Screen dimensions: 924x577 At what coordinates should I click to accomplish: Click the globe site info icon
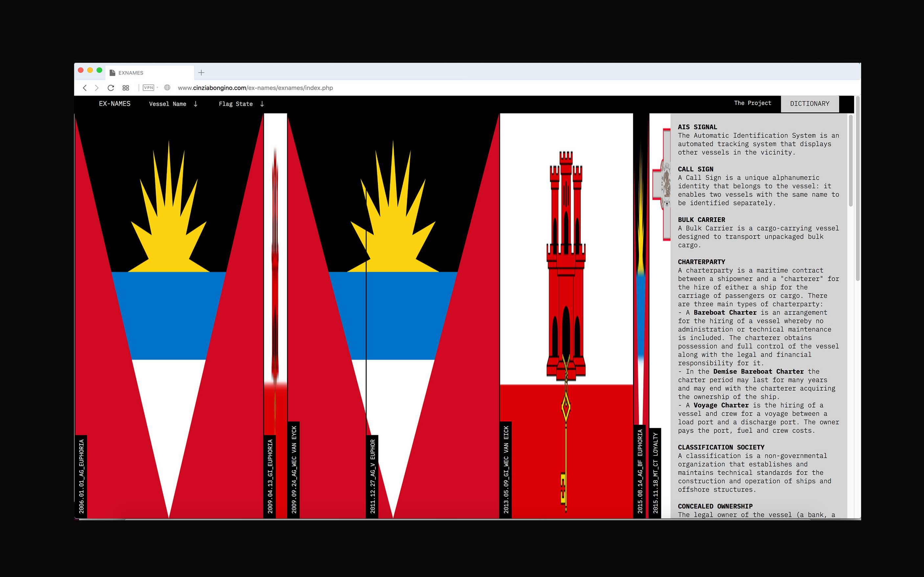tap(167, 88)
